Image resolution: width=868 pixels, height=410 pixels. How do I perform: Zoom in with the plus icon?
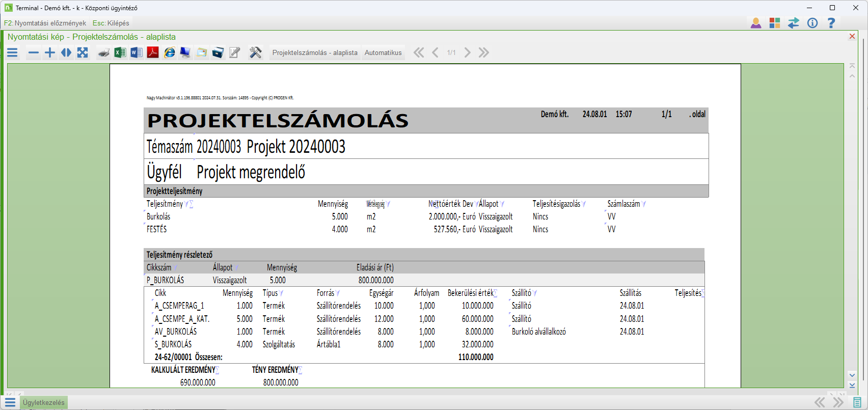(50, 52)
